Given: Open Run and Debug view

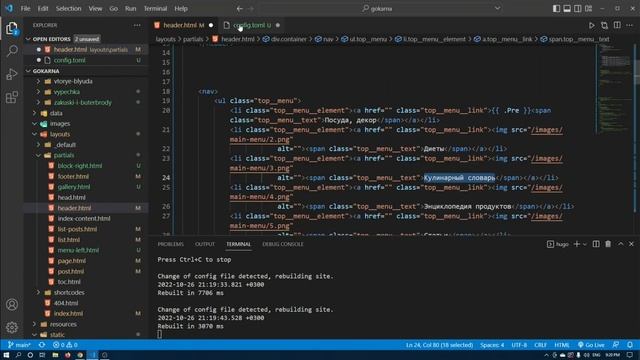Looking at the screenshot, I should click(12, 74).
